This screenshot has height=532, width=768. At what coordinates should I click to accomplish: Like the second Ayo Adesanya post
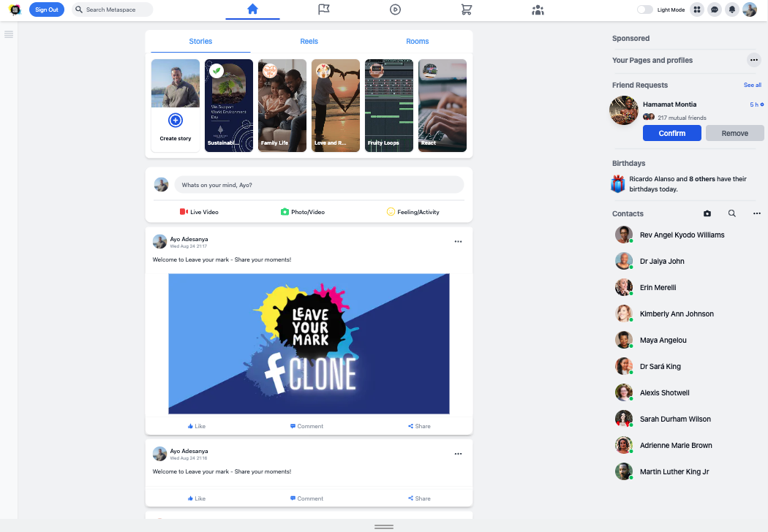197,498
